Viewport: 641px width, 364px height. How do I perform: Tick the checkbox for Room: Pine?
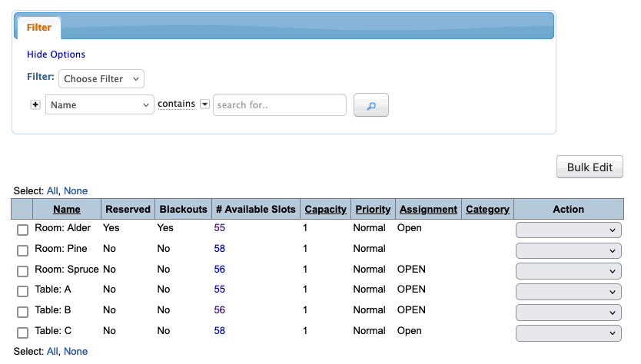[22, 250]
